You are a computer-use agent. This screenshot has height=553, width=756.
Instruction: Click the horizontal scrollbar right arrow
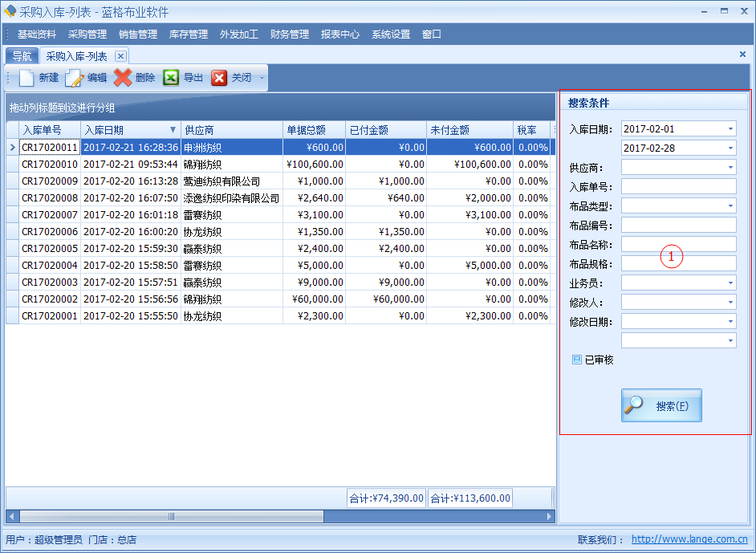tap(550, 517)
